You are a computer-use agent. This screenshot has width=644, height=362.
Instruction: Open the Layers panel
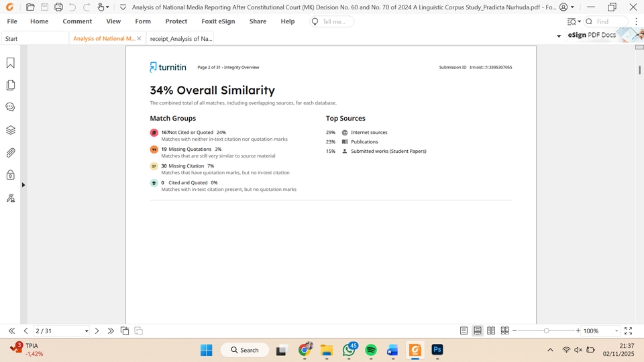coord(11,130)
